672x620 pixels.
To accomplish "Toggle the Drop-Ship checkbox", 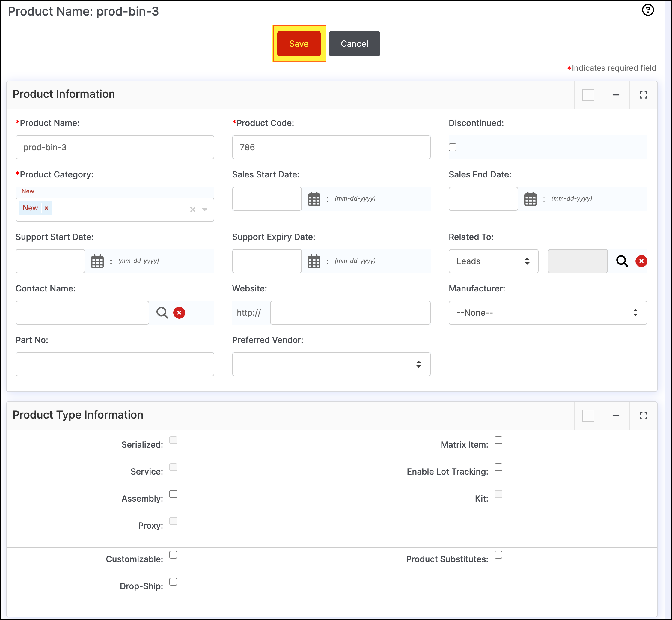I will click(x=173, y=582).
